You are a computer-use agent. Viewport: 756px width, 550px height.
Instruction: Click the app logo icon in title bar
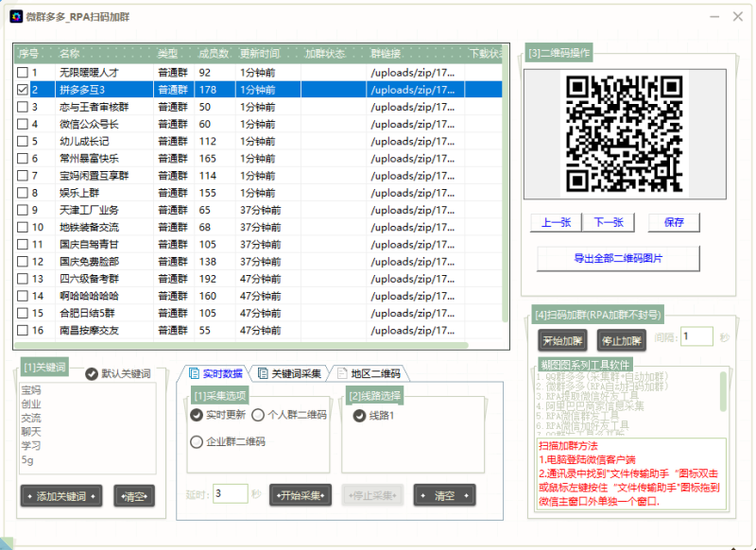click(16, 15)
